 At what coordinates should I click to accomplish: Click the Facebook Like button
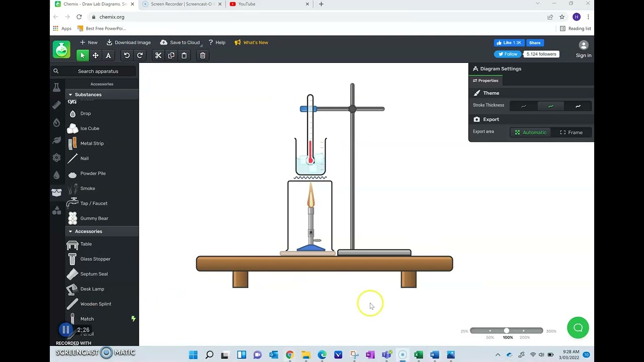pos(510,43)
